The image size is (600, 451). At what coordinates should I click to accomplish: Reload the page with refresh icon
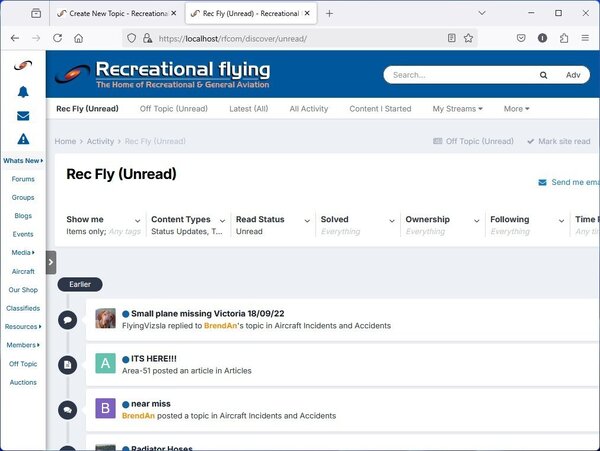pos(57,38)
